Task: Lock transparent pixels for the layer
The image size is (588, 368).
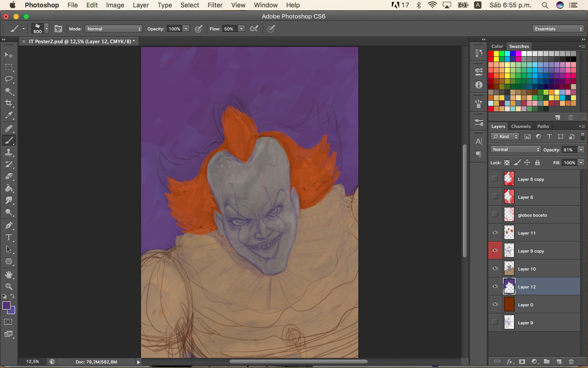Action: click(x=507, y=162)
